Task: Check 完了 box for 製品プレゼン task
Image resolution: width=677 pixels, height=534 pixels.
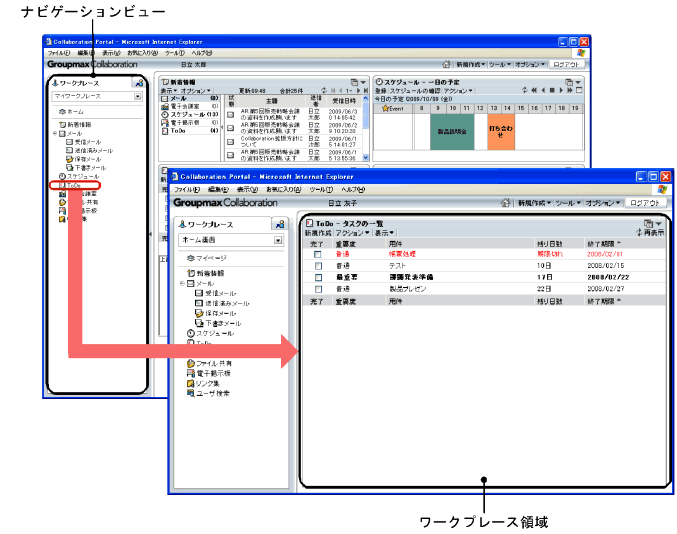Action: pyautogui.click(x=318, y=289)
